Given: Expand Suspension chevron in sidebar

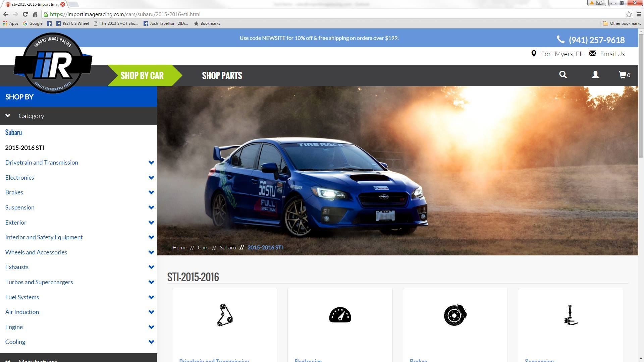Looking at the screenshot, I should pyautogui.click(x=151, y=207).
